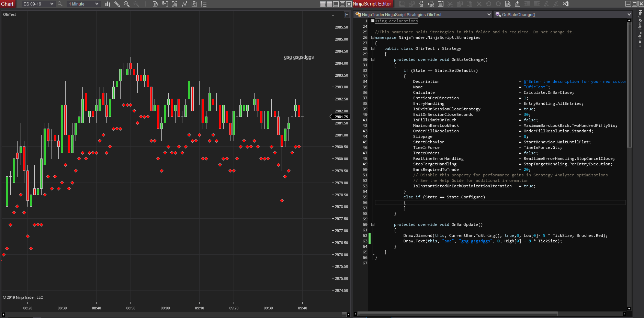
Task: Click the Find icon in editor toolbar
Action: [x=508, y=4]
